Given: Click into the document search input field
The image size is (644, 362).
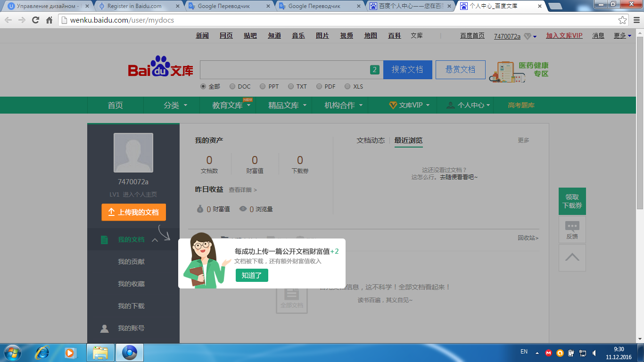Looking at the screenshot, I should pos(284,70).
